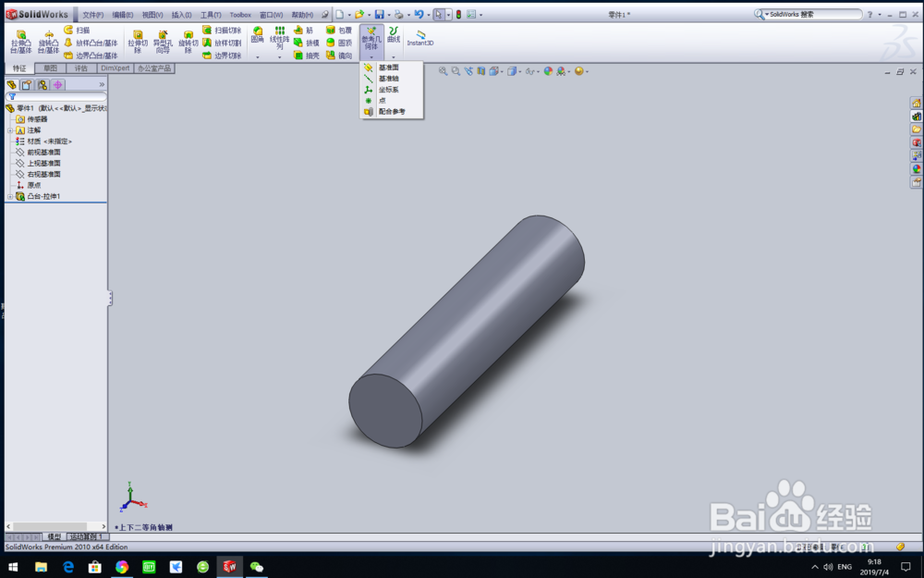Click the rebuild traffic light icon

coord(458,14)
